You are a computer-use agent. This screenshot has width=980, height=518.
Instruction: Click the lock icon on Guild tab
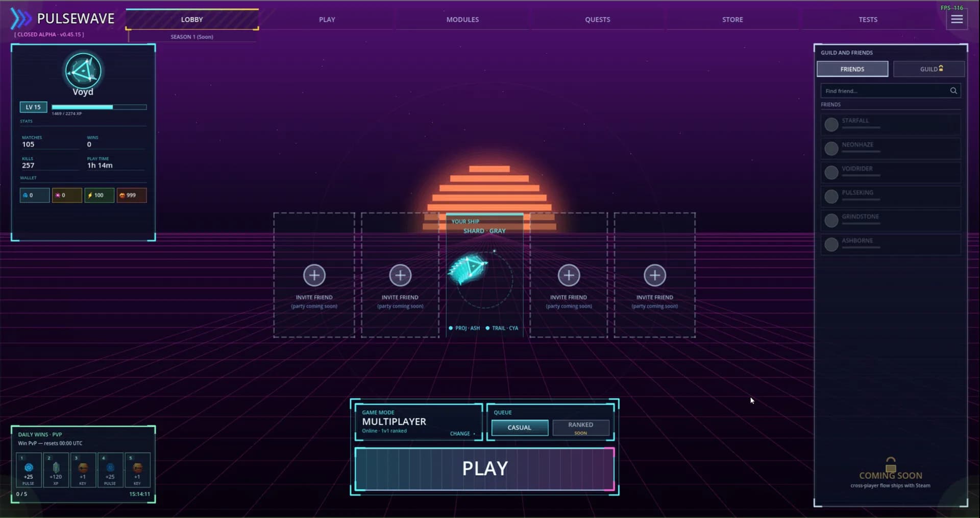941,68
